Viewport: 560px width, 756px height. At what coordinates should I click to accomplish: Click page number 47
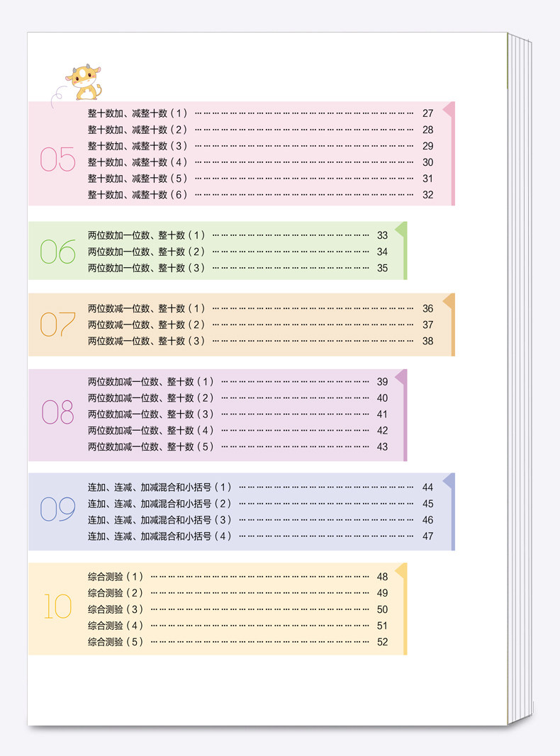point(427,536)
